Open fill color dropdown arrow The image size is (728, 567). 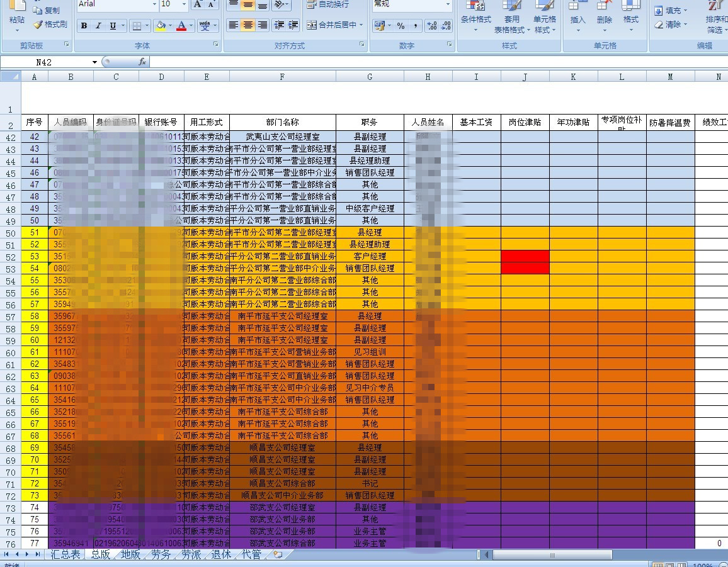point(171,26)
